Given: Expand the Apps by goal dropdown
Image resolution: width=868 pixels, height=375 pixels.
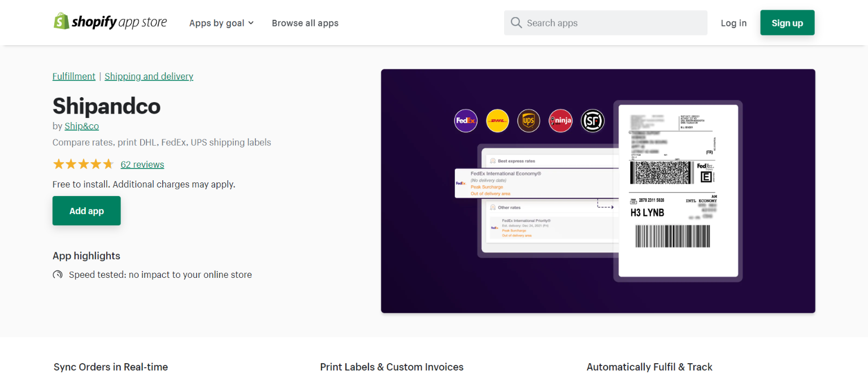Looking at the screenshot, I should tap(222, 23).
